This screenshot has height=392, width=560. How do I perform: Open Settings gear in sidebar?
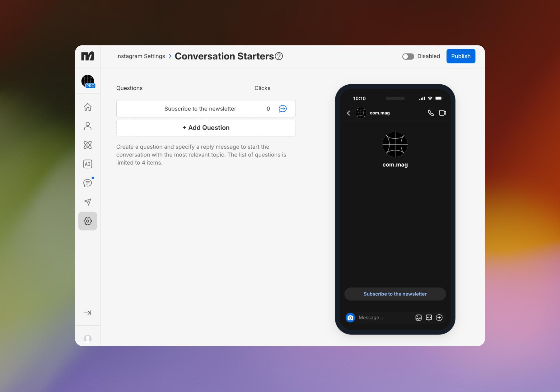coord(88,221)
